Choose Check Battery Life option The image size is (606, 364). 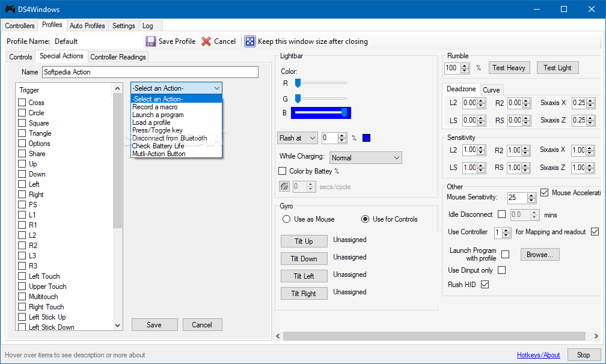[x=176, y=146]
